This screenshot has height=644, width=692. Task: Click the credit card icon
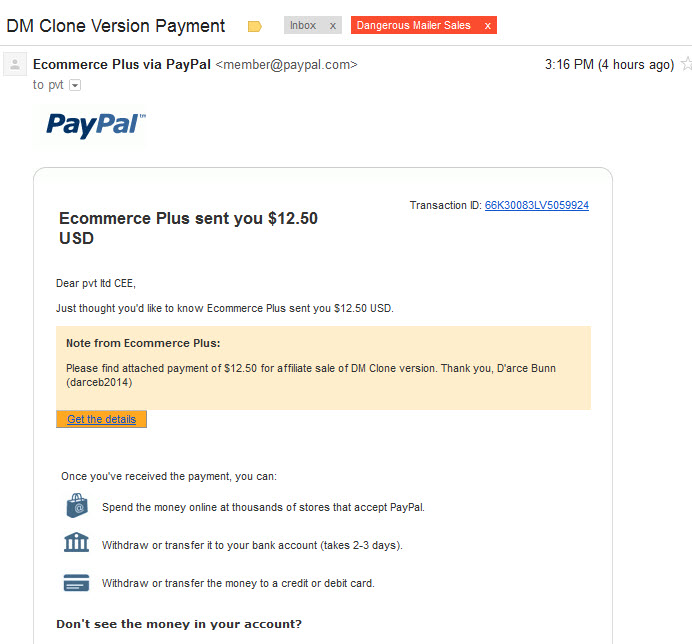click(x=76, y=583)
